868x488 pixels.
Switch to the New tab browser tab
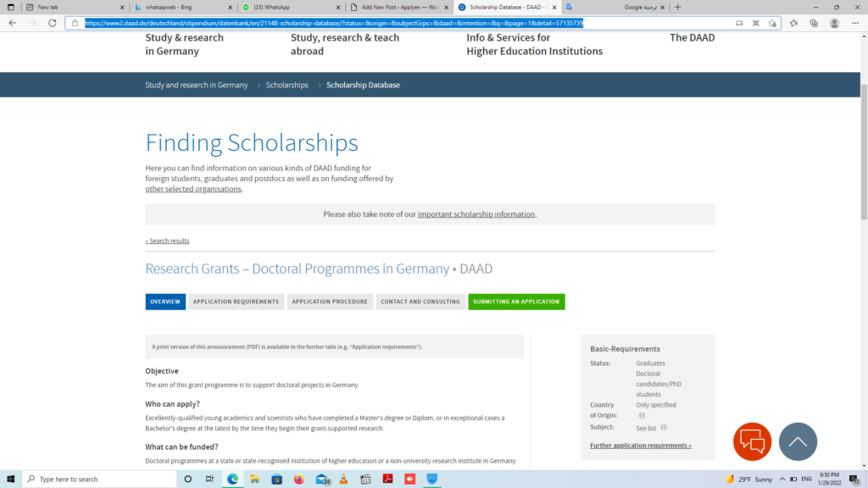(x=75, y=7)
